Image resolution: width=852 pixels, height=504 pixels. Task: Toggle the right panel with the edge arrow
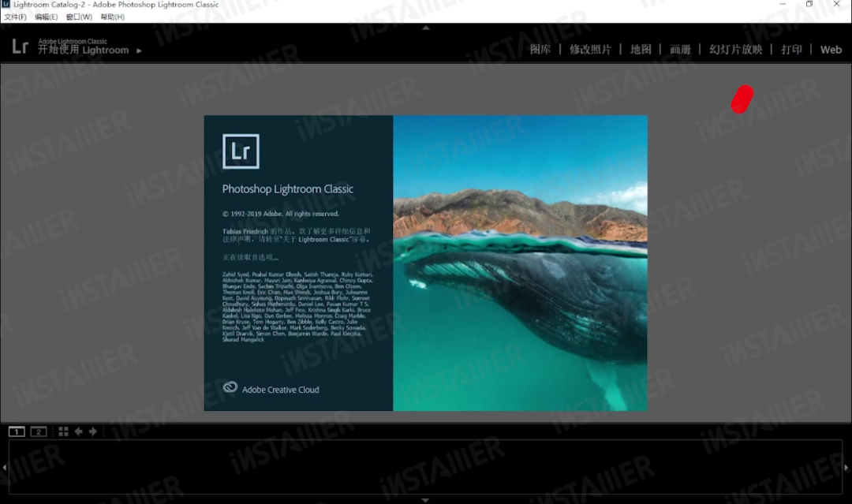846,467
